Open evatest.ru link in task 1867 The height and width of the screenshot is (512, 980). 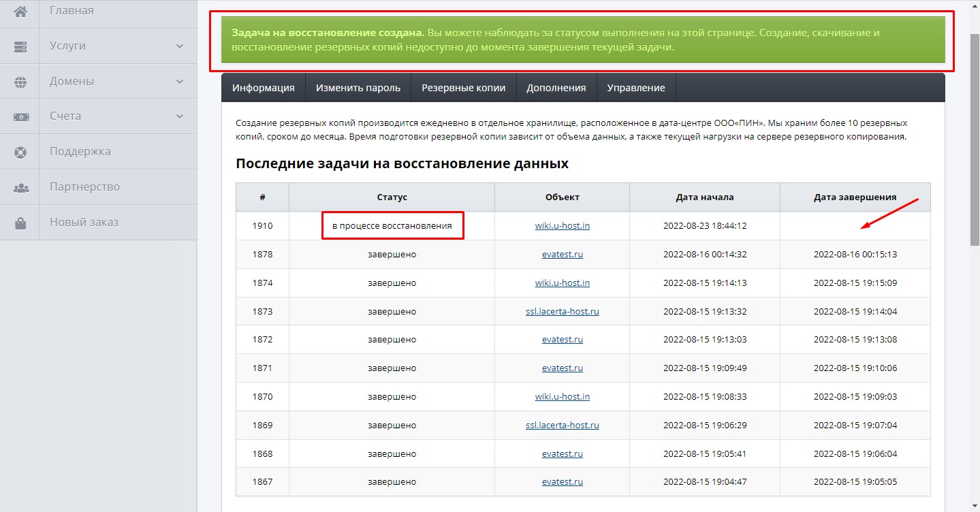coord(563,482)
